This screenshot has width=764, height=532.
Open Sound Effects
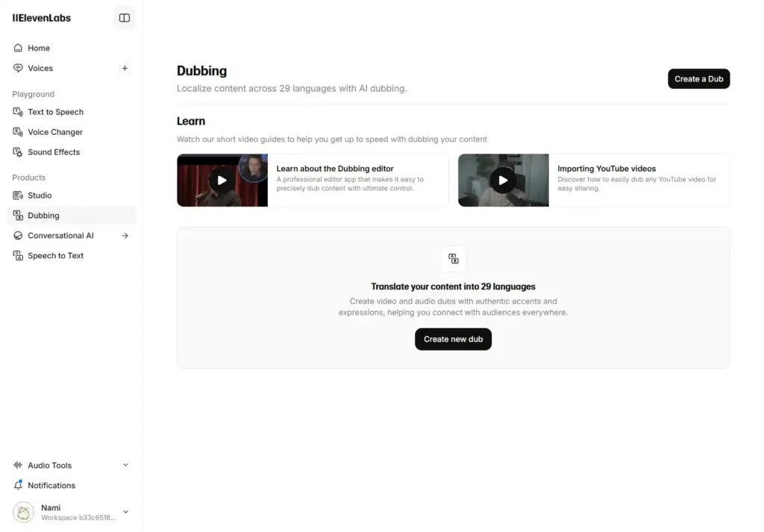click(54, 152)
